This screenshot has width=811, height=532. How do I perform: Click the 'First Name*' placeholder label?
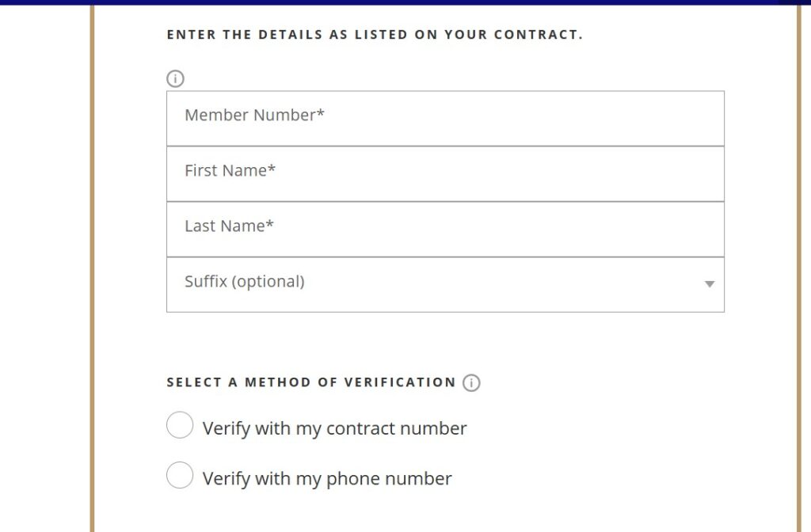[x=230, y=171]
